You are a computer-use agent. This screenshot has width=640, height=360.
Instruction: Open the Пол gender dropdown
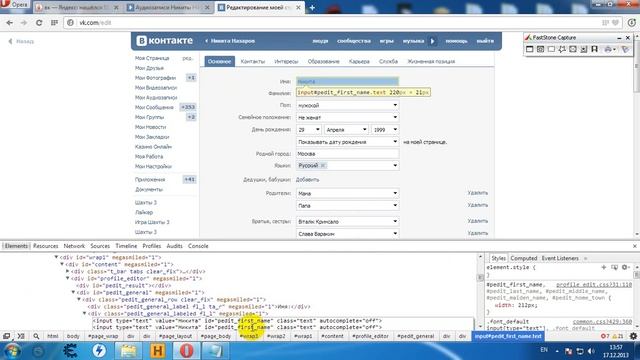click(x=347, y=105)
